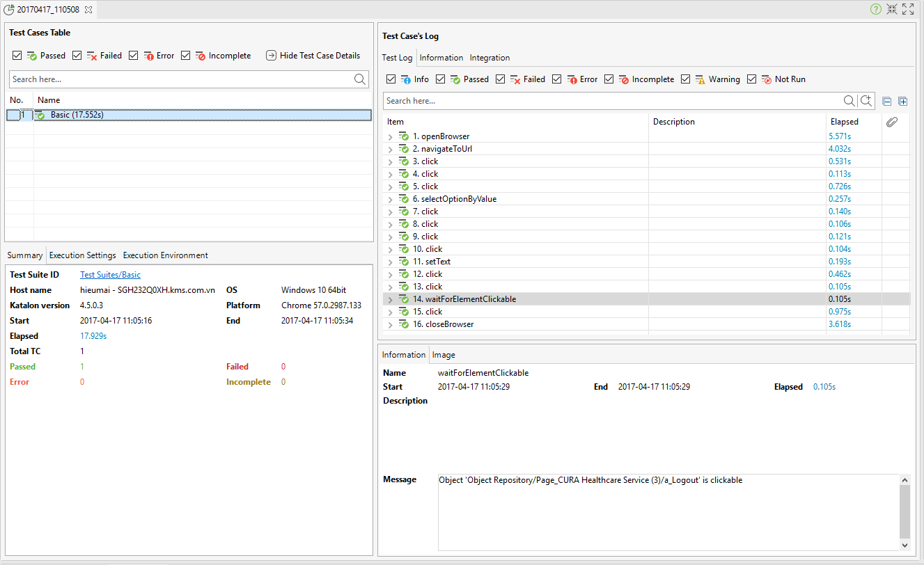Expand all items in the test log tree
Viewport: 924px width, 565px height.
[902, 101]
